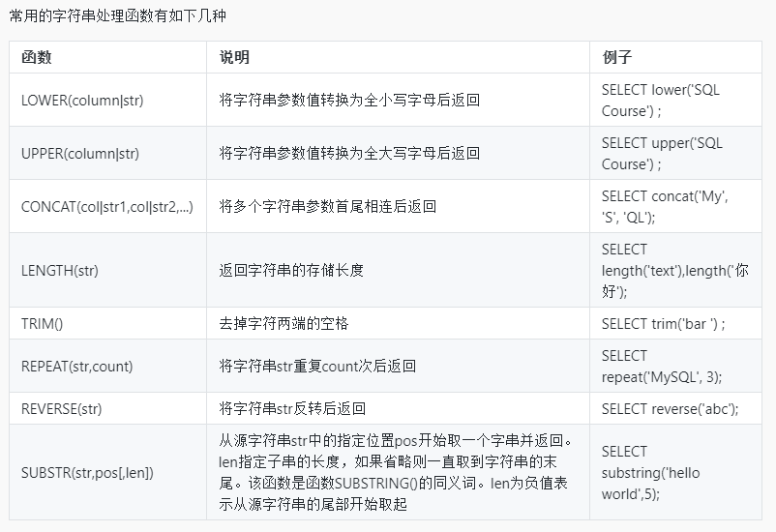Click the LENGTH(str) function cell
This screenshot has width=776, height=532.
(x=60, y=270)
